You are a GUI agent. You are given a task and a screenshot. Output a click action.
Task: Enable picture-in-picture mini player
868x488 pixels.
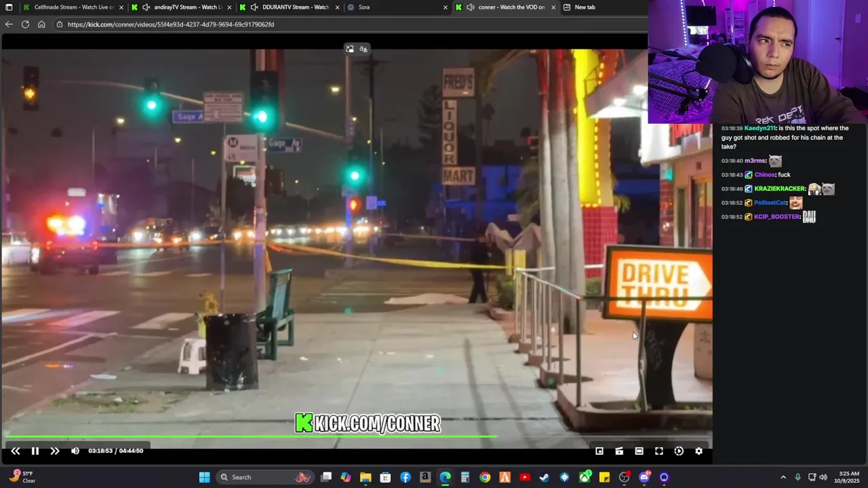pos(599,451)
